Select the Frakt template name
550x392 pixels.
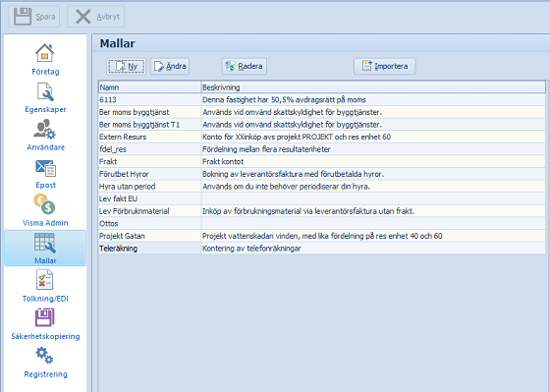coord(108,162)
